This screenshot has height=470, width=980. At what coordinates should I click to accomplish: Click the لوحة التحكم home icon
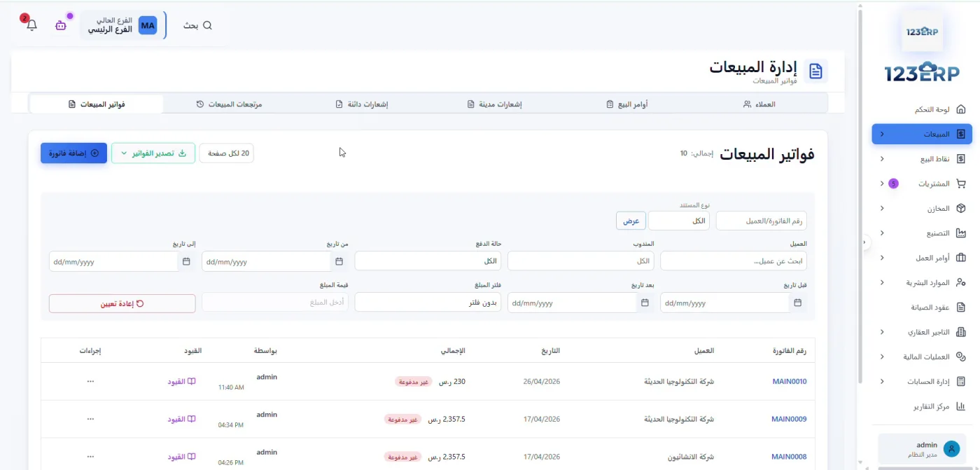pyautogui.click(x=961, y=109)
